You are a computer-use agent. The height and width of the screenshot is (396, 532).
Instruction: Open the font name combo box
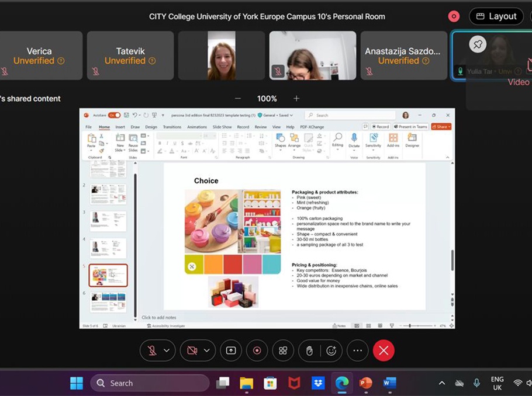click(179, 136)
